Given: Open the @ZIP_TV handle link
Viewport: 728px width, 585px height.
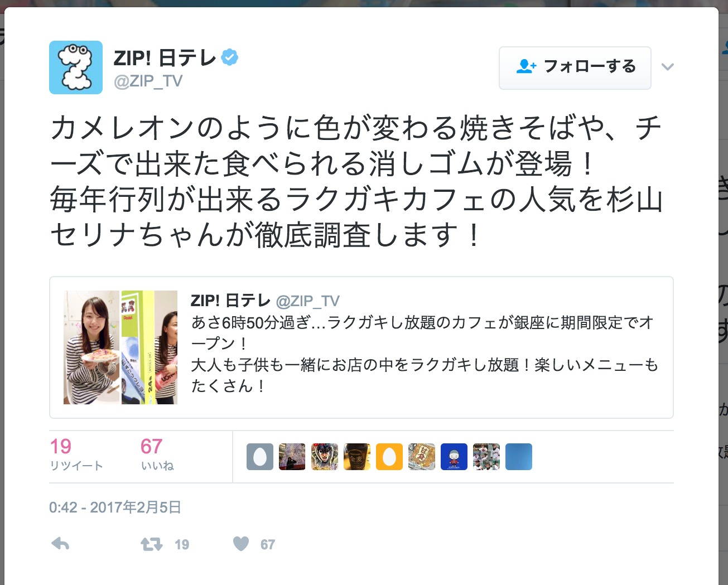Looking at the screenshot, I should (x=148, y=81).
